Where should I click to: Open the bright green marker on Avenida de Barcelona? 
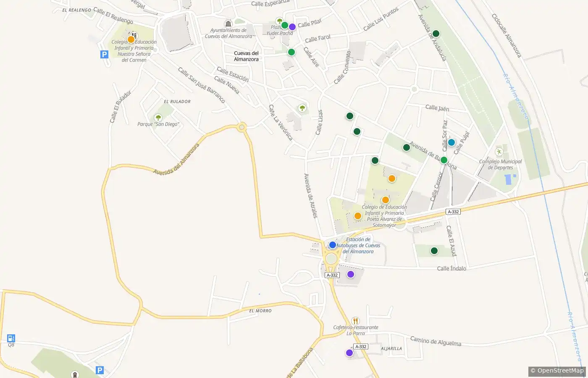(444, 160)
